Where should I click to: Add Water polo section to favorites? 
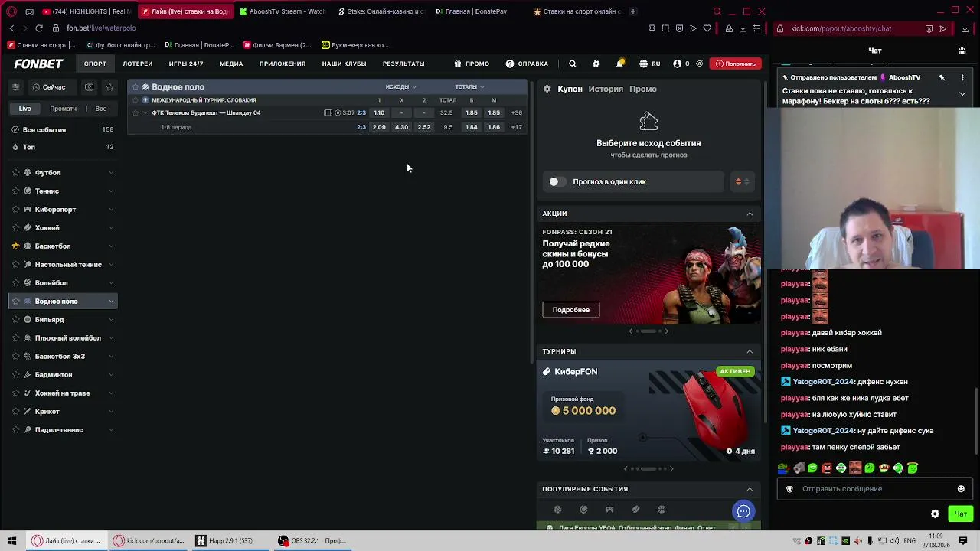pyautogui.click(x=135, y=86)
